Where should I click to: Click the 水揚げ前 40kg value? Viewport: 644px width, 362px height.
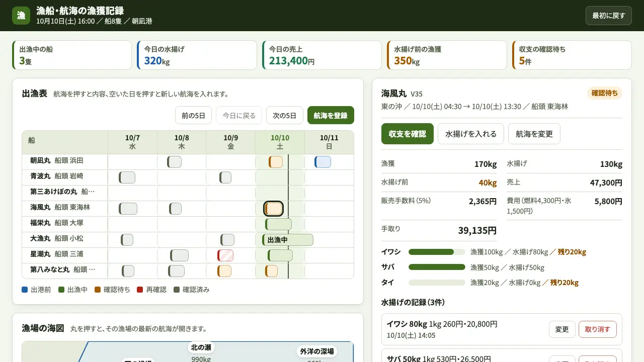click(x=488, y=183)
